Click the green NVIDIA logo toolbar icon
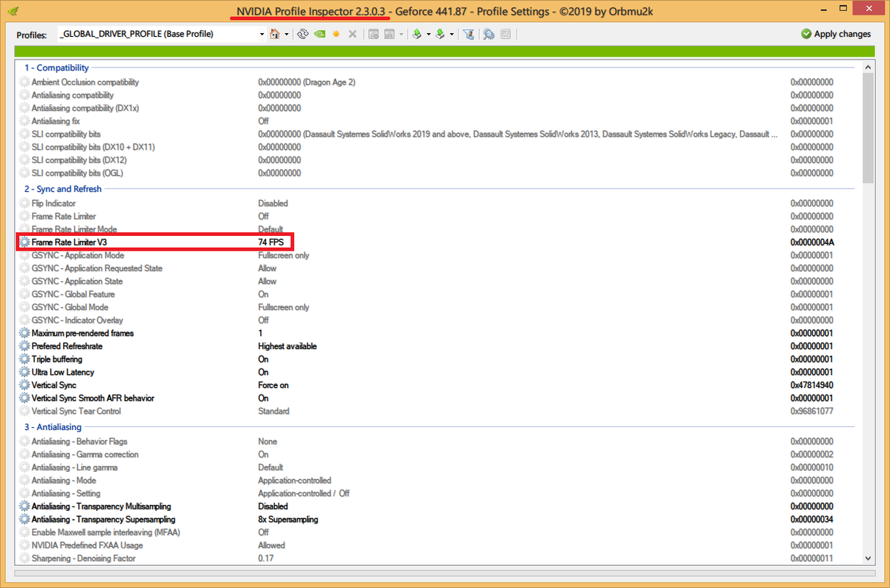Image resolution: width=890 pixels, height=588 pixels. coord(320,34)
